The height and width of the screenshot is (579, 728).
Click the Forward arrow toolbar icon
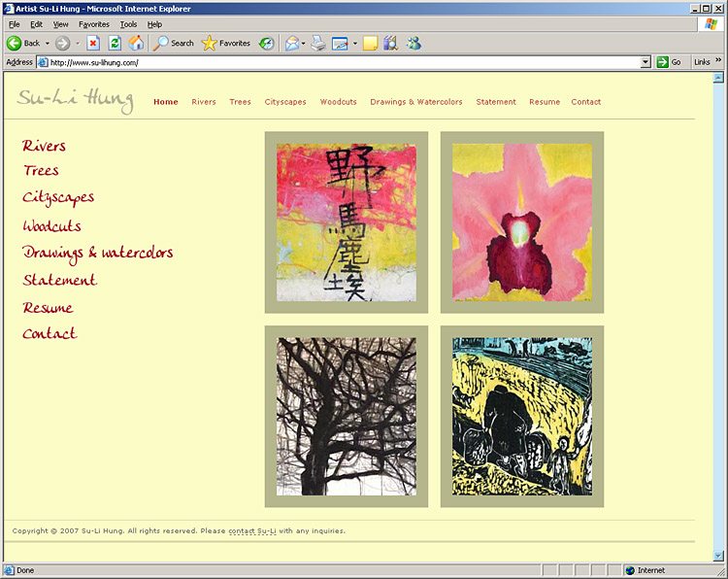pyautogui.click(x=63, y=43)
